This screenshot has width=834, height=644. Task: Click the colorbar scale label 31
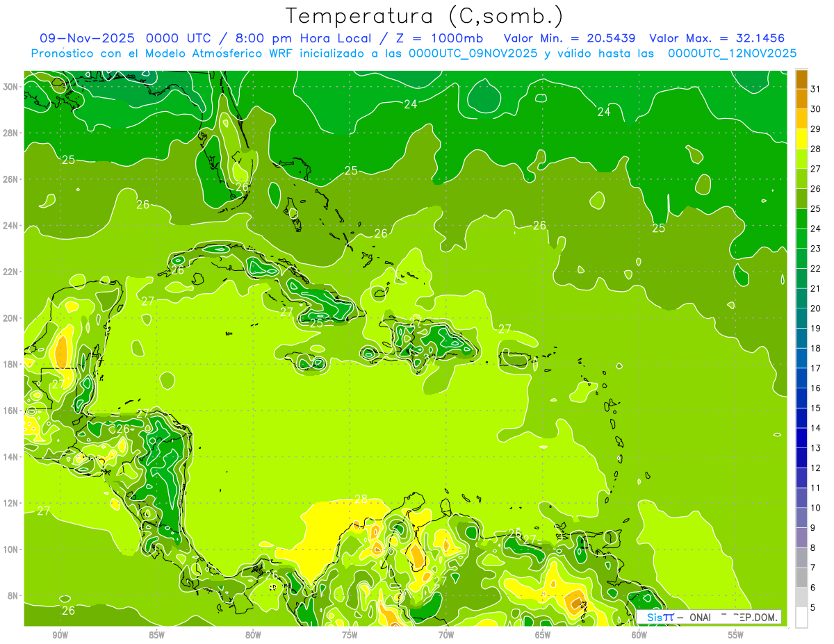point(816,89)
